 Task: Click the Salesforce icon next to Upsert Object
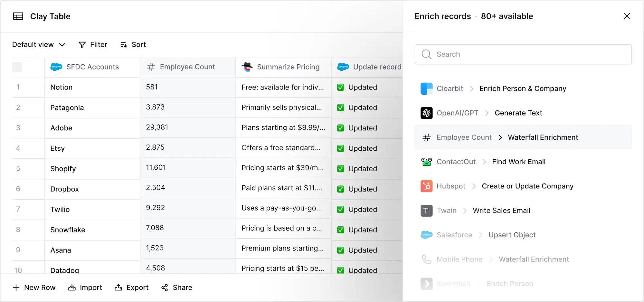426,235
